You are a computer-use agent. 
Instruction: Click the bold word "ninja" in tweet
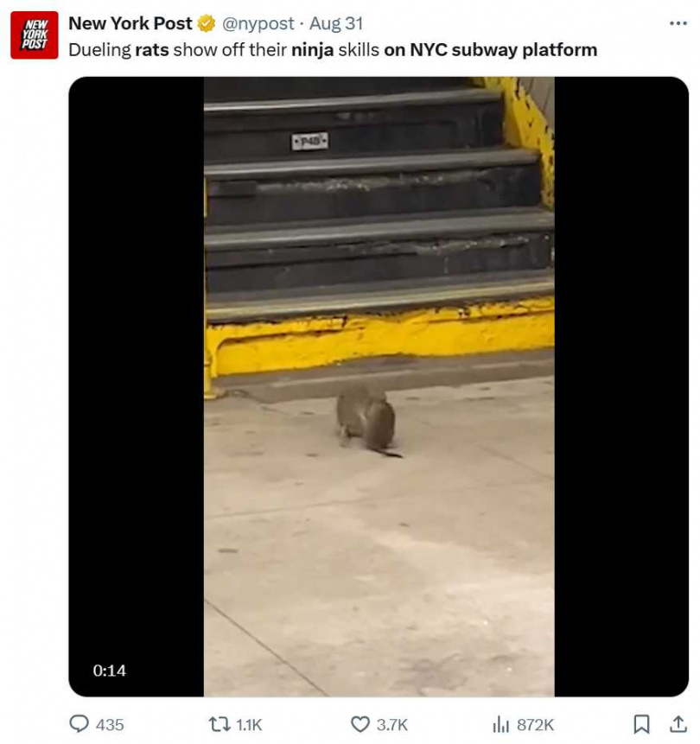(312, 50)
